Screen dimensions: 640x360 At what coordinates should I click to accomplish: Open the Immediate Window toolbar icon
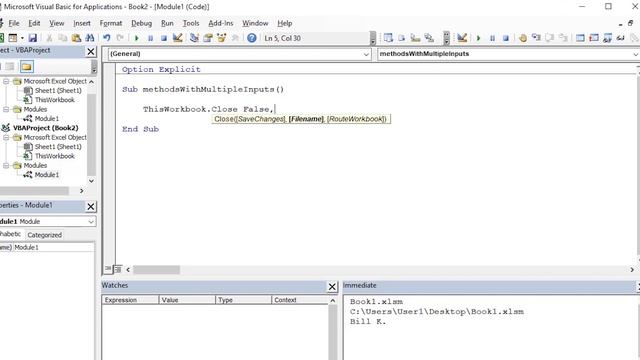click(594, 38)
